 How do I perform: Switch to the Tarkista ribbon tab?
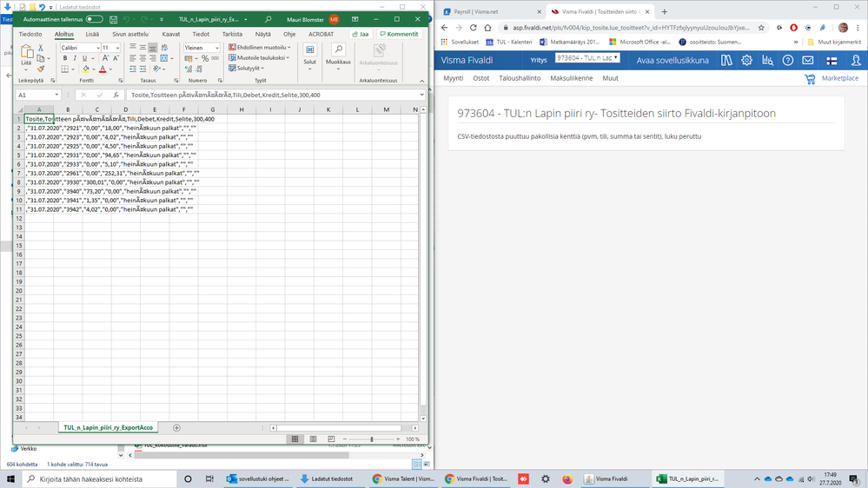[232, 35]
